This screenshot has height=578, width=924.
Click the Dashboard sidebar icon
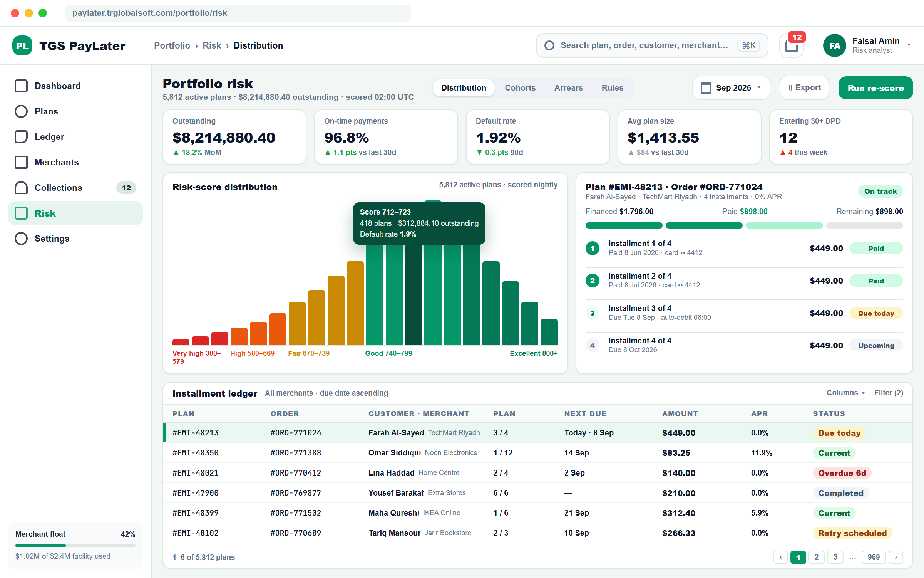(21, 86)
